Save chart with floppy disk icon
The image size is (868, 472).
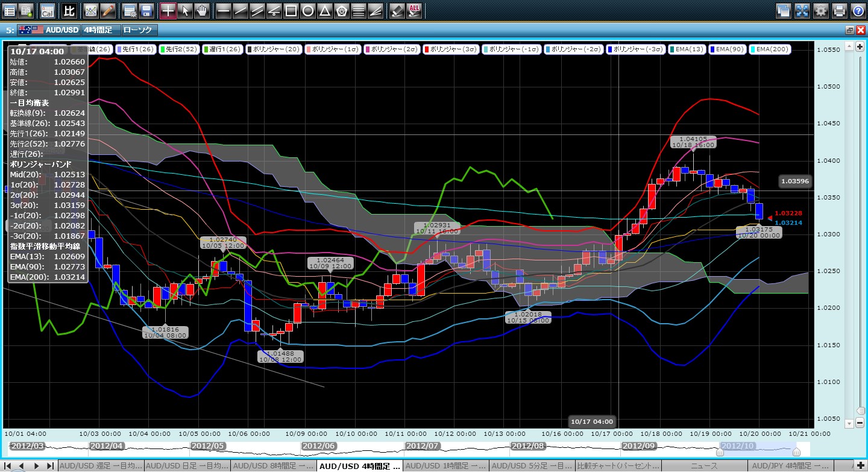tap(145, 10)
